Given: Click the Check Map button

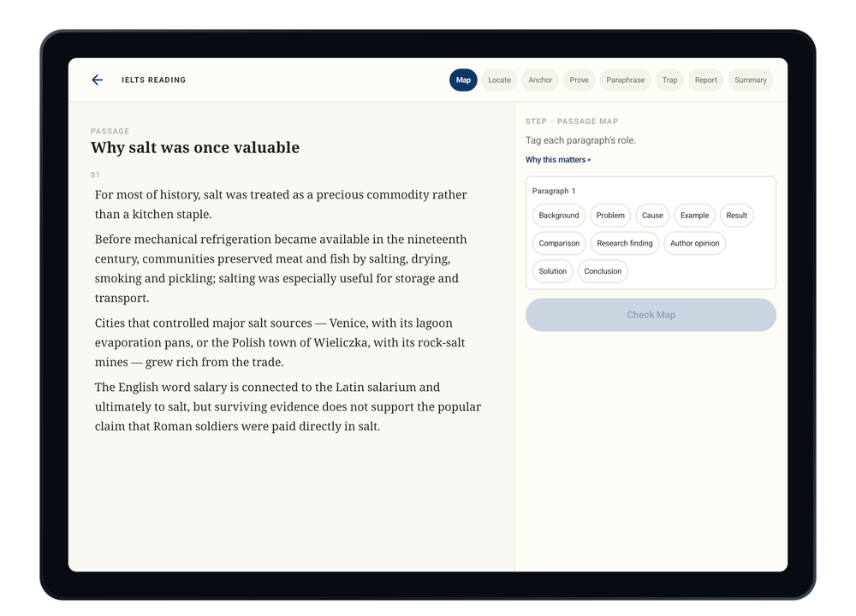Looking at the screenshot, I should click(651, 315).
